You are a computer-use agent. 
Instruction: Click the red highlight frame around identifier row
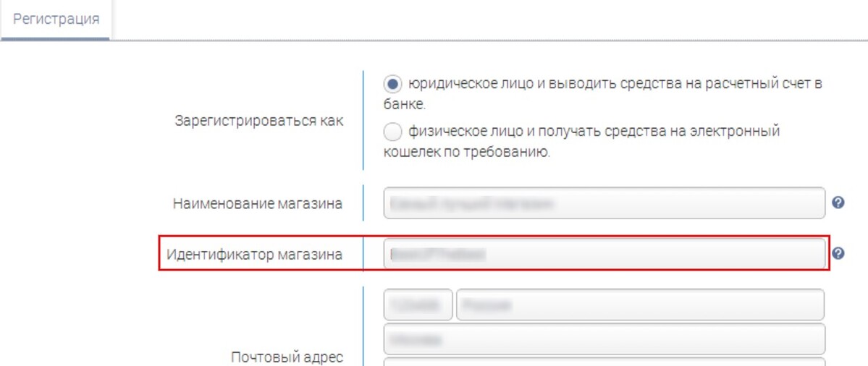tap(494, 253)
